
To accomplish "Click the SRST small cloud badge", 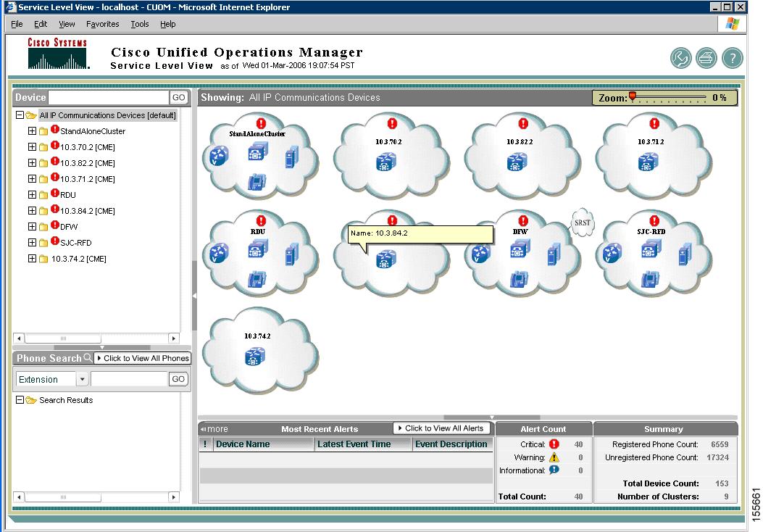I will pyautogui.click(x=583, y=223).
